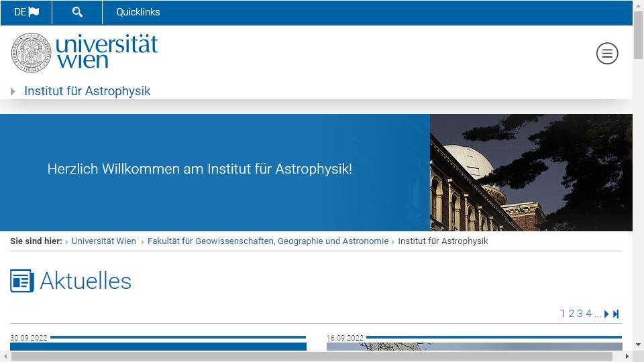Click the observatory dome banner image

click(531, 172)
